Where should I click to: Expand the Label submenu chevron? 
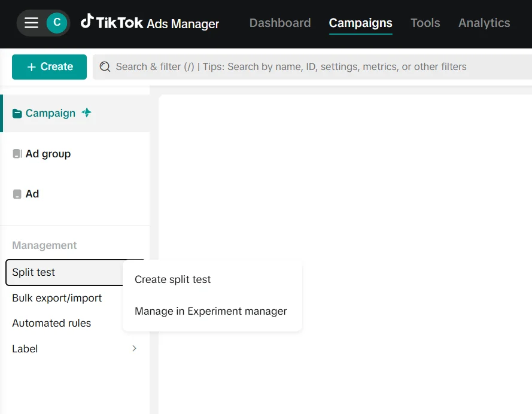point(134,349)
